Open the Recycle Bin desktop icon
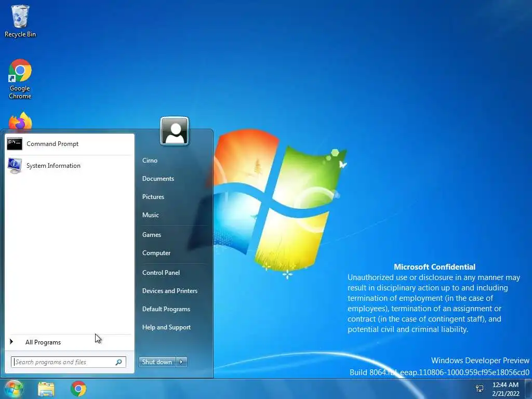 pos(20,21)
